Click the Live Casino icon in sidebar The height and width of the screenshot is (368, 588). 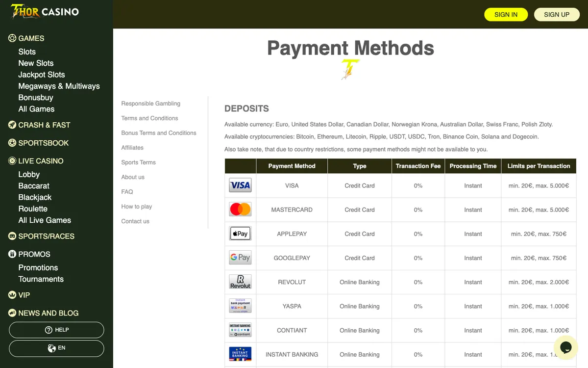pos(12,161)
